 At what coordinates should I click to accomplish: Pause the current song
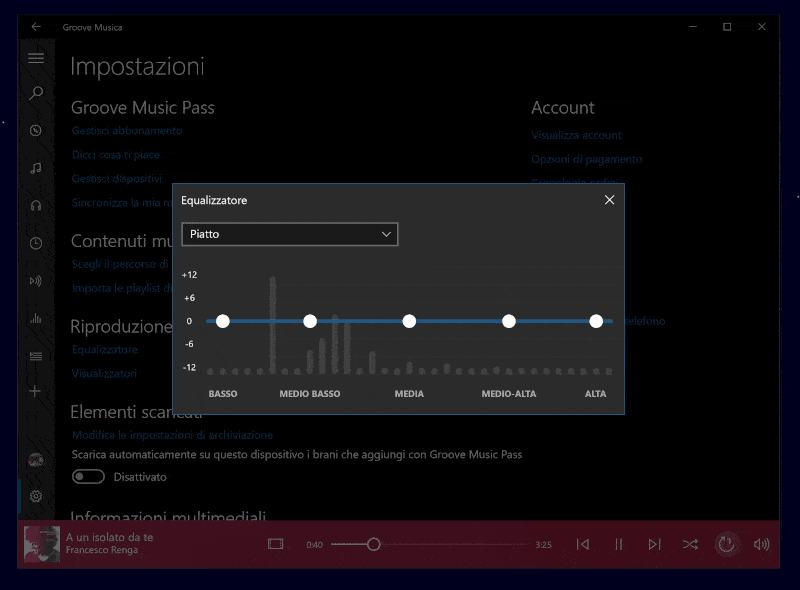pos(618,545)
